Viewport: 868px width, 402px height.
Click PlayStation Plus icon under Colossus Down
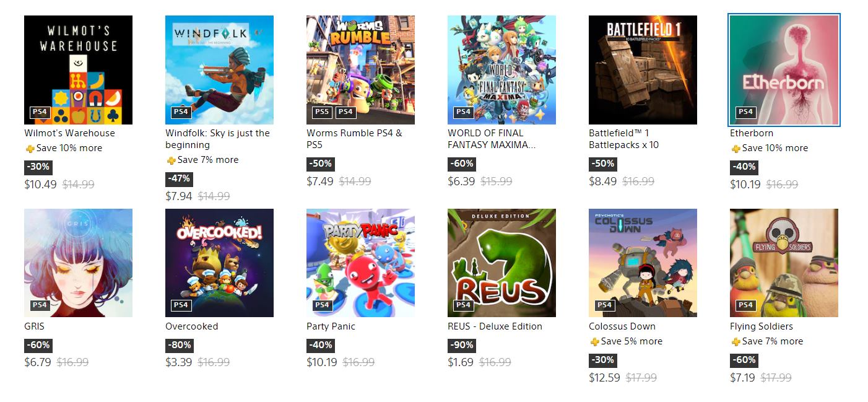pos(594,342)
